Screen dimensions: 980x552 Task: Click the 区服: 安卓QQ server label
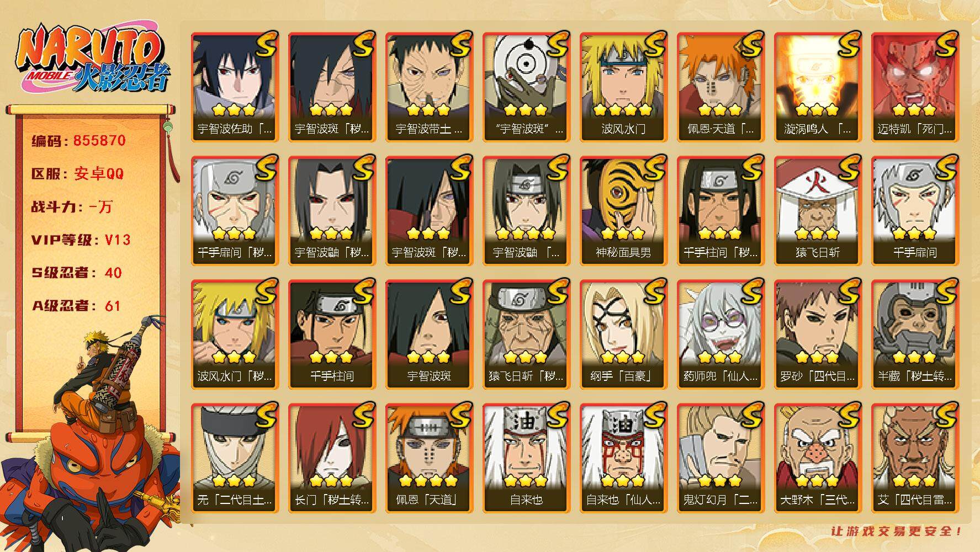pos(78,174)
